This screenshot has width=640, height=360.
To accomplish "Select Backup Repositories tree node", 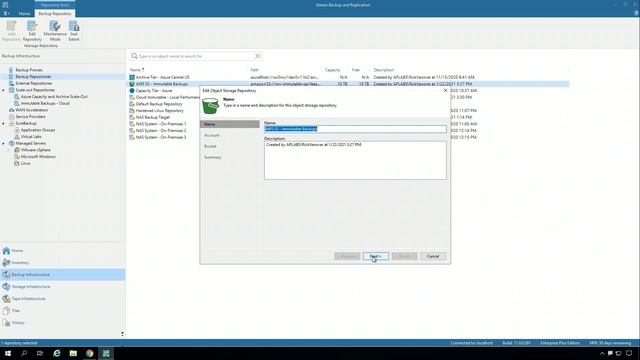I will (33, 76).
